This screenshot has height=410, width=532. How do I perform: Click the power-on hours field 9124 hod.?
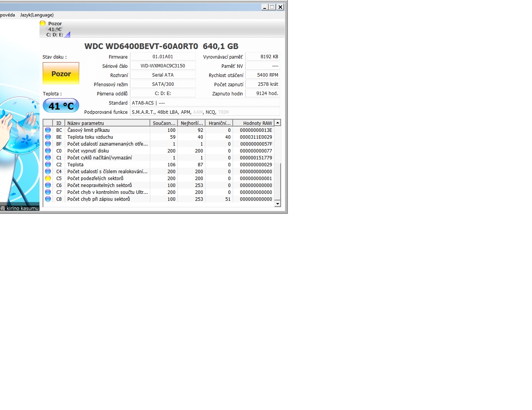263,93
